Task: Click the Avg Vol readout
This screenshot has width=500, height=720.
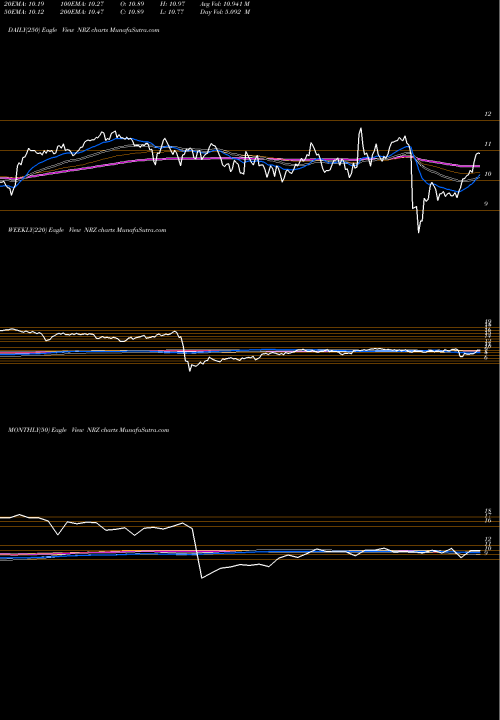Action: (x=225, y=4)
